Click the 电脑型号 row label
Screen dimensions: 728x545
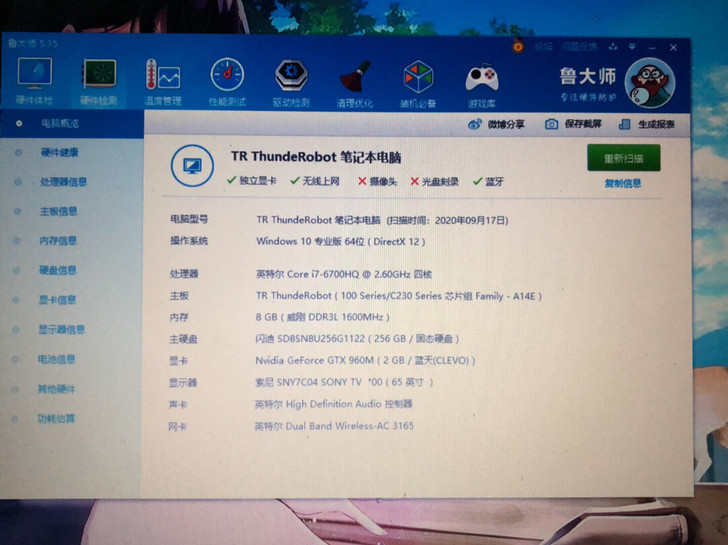[x=189, y=219]
